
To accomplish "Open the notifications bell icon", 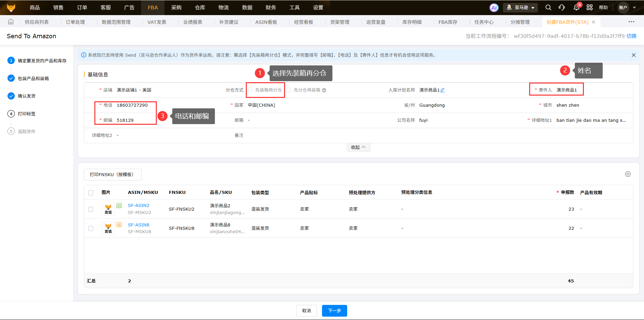I will [x=577, y=7].
